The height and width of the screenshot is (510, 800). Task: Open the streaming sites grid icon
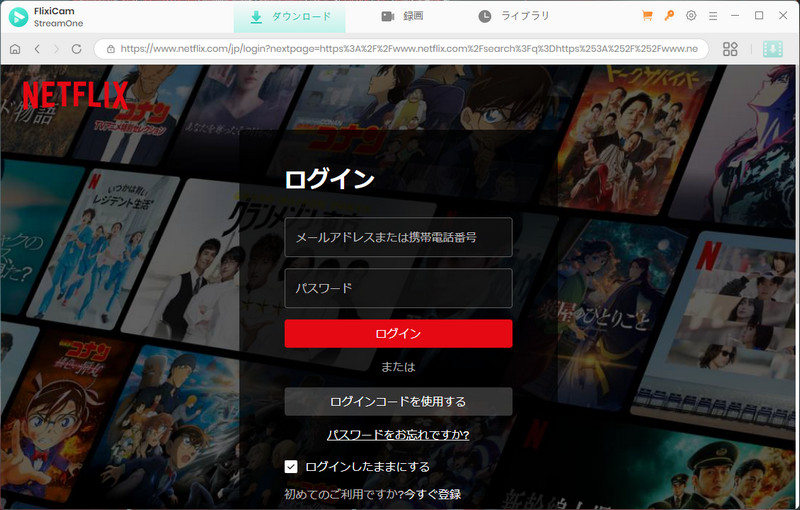click(730, 49)
